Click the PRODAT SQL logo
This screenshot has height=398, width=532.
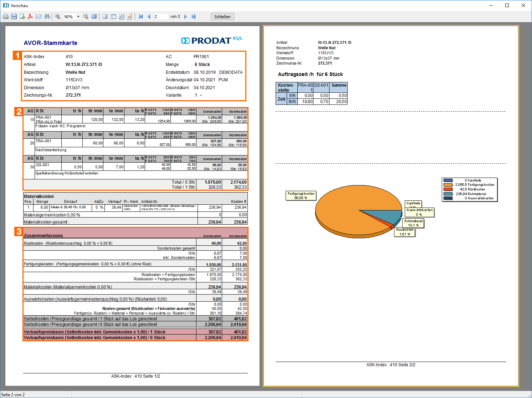coord(212,40)
